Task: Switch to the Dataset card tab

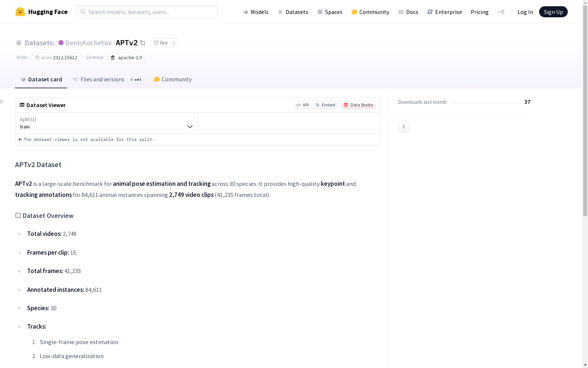Action: [41, 79]
